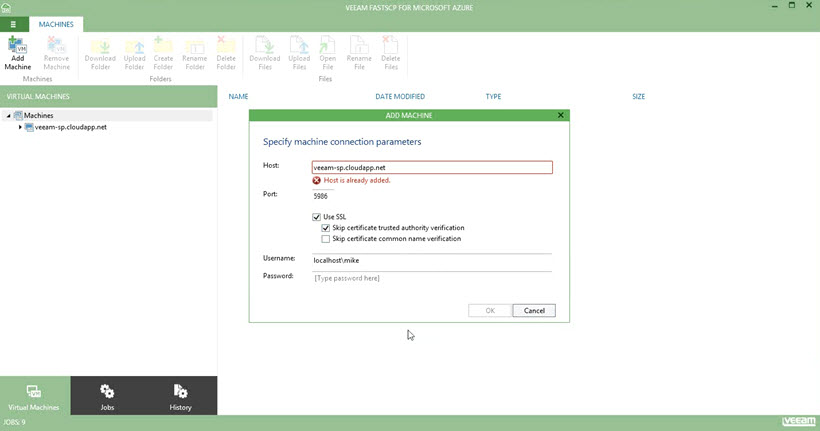The image size is (820, 431).
Task: Open the hamburger application menu
Action: pos(13,23)
